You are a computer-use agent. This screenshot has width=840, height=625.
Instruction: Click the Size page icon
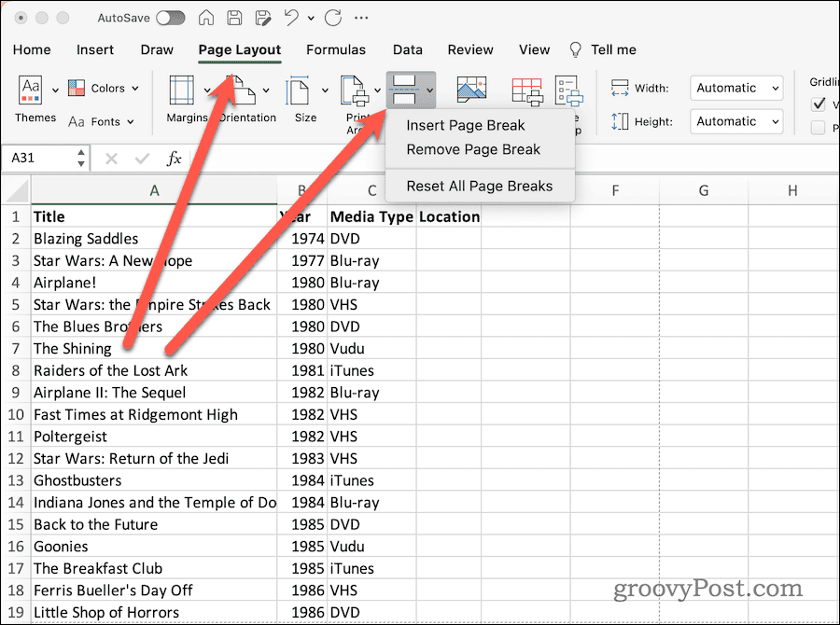coord(298,90)
